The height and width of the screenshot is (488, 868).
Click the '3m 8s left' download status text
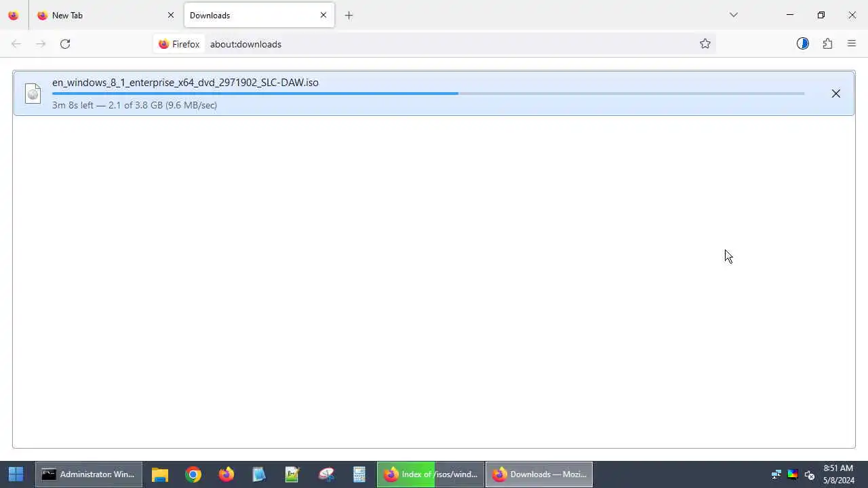point(134,105)
